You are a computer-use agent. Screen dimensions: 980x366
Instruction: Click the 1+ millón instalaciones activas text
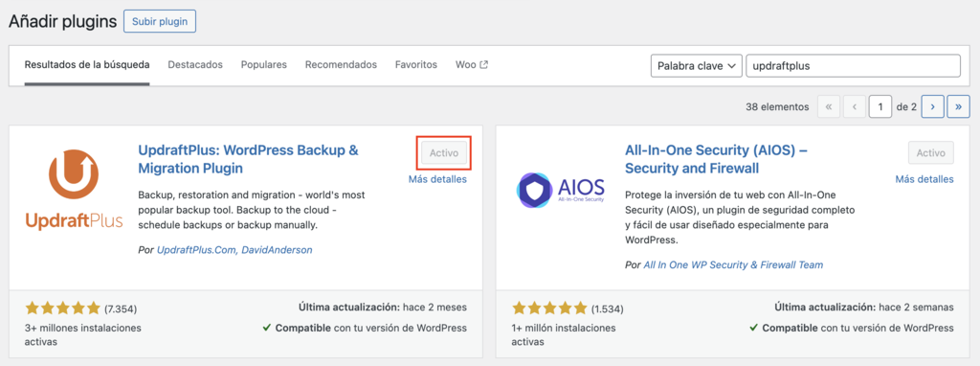(564, 334)
